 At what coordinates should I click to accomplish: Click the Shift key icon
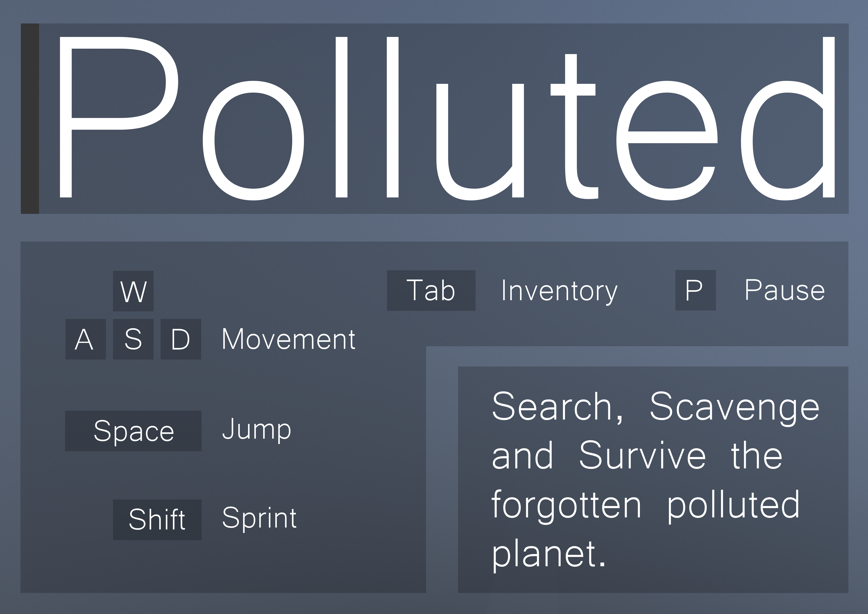tap(157, 519)
